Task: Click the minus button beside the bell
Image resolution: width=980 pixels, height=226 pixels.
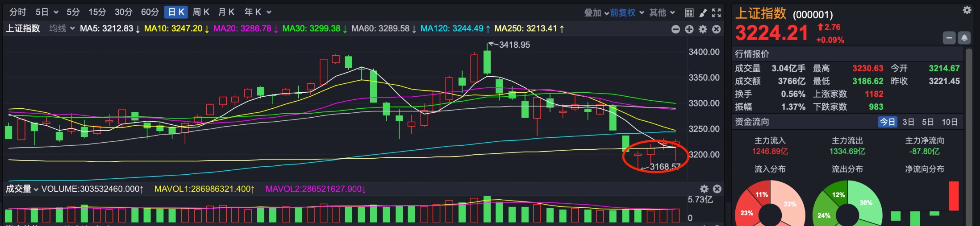Action: (x=949, y=38)
